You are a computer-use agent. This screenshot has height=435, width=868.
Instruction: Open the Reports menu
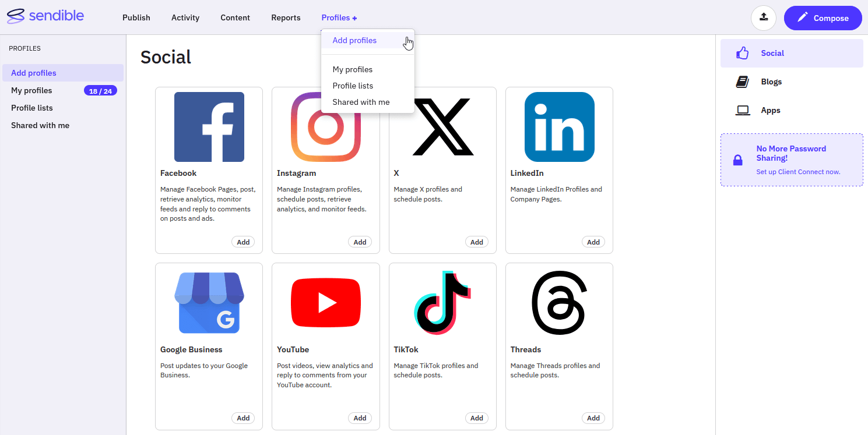pos(286,17)
